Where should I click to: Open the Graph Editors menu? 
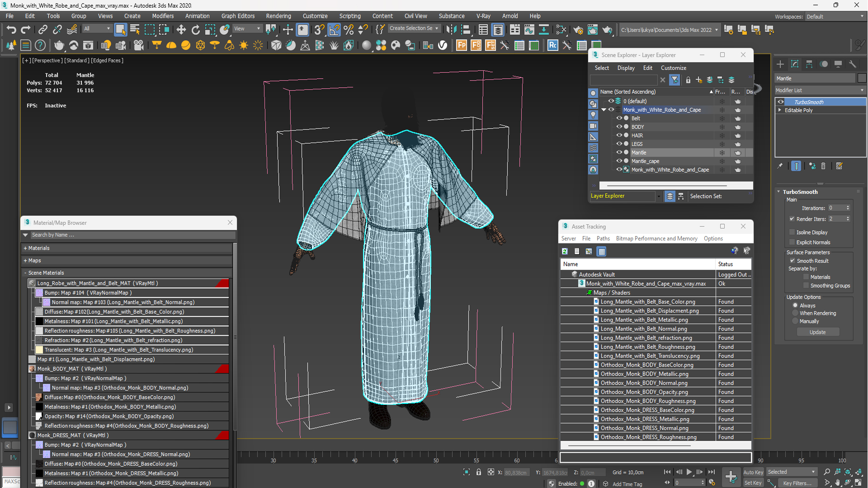(x=238, y=16)
